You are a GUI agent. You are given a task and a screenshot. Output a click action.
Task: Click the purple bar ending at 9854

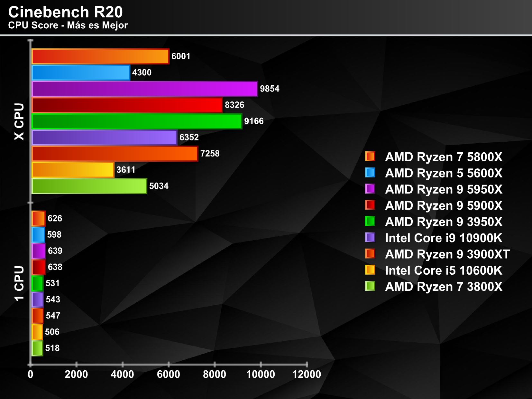(145, 89)
